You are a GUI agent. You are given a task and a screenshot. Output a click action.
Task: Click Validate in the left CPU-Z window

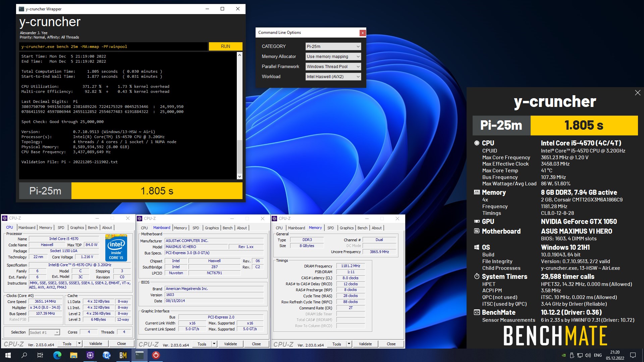coord(96,344)
